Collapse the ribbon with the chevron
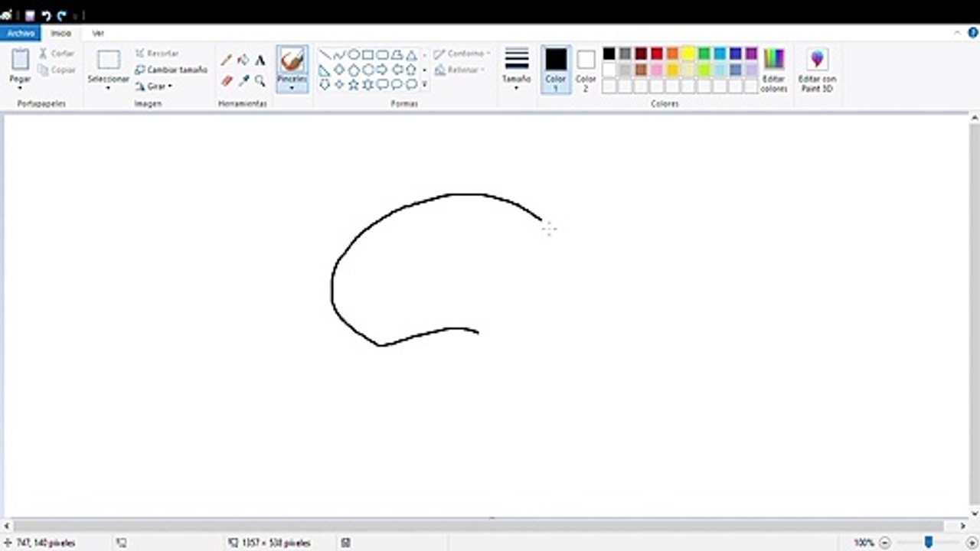The width and height of the screenshot is (980, 551). pos(957,33)
